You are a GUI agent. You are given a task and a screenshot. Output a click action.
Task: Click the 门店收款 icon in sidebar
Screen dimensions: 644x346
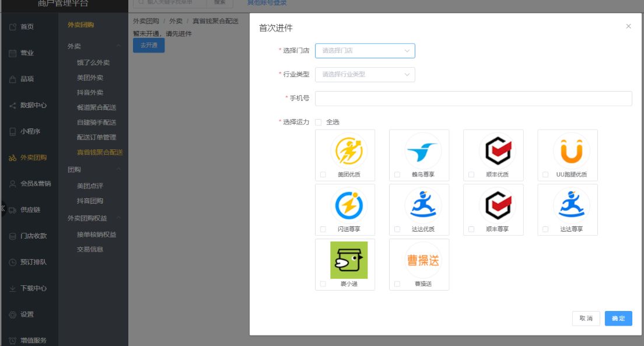(x=13, y=236)
